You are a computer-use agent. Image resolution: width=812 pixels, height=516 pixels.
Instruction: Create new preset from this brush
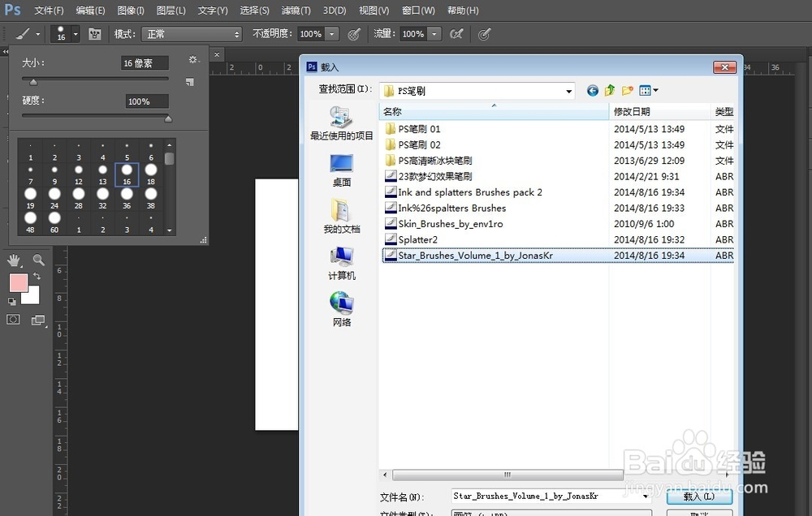[x=189, y=82]
